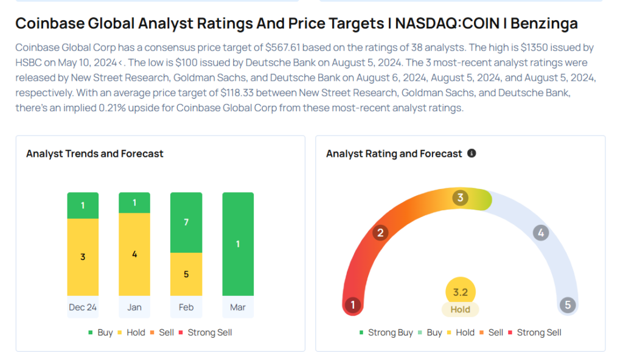Toggle Buy series in Analyst Trends legend

(x=100, y=332)
